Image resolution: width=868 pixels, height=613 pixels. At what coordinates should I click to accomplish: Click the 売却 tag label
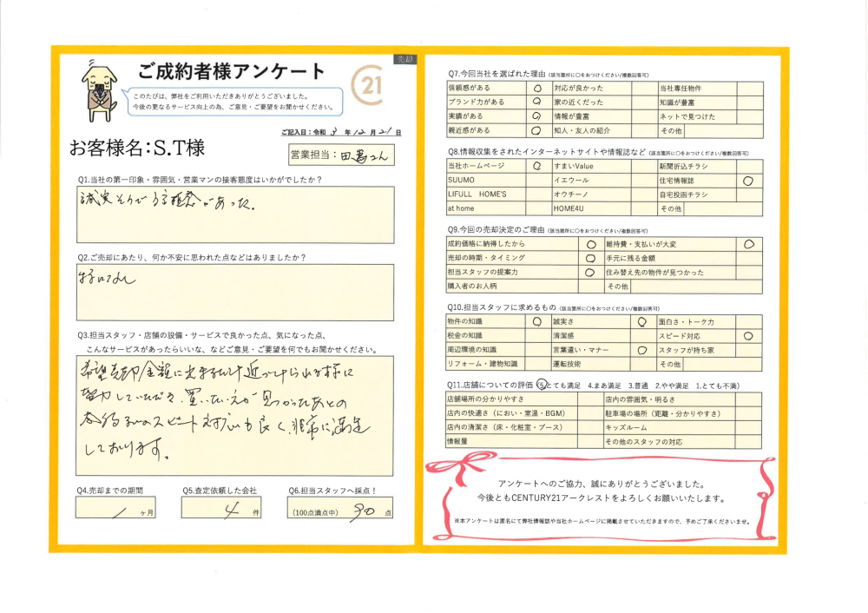(404, 59)
